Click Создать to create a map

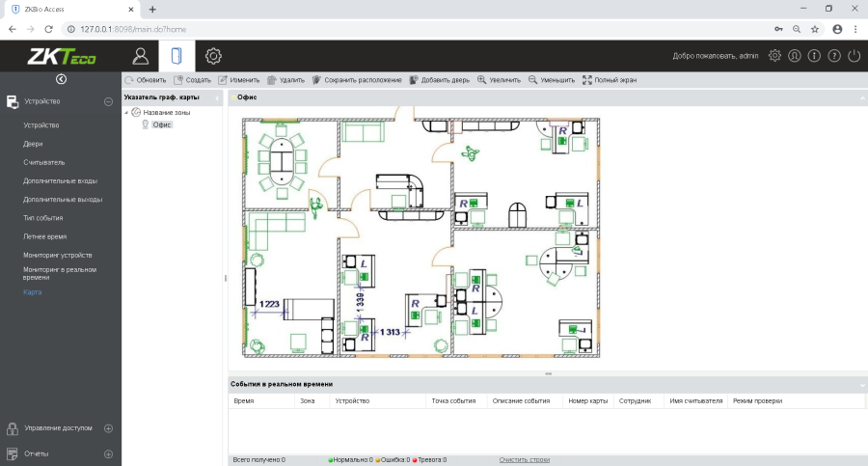click(x=193, y=80)
